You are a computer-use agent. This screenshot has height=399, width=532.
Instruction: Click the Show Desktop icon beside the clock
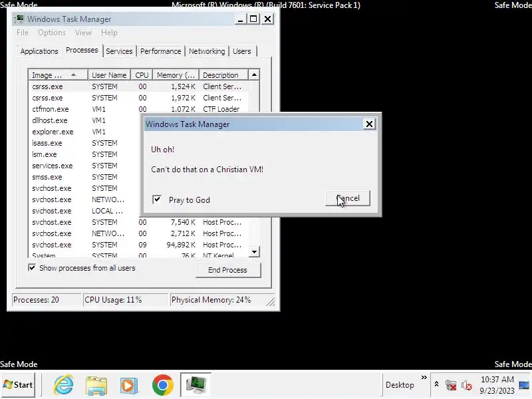click(524, 385)
